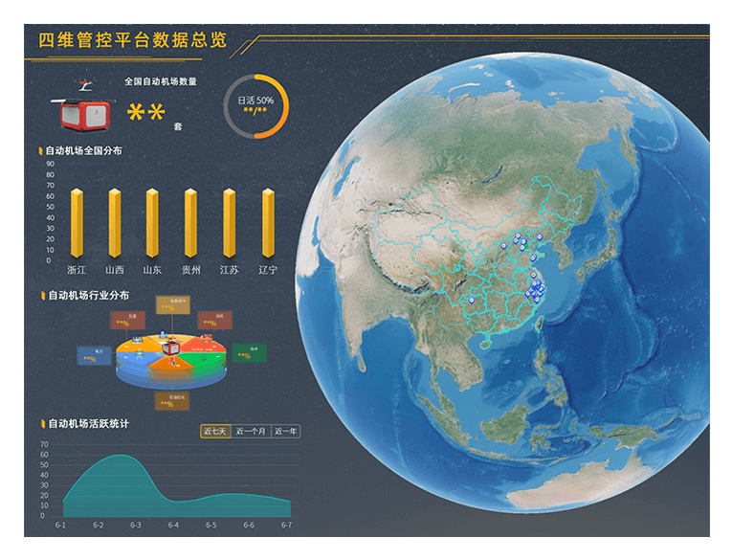Image resolution: width=732 pixels, height=560 pixels.
Task: Switch to the 近七天 time range tab
Action: tap(215, 431)
